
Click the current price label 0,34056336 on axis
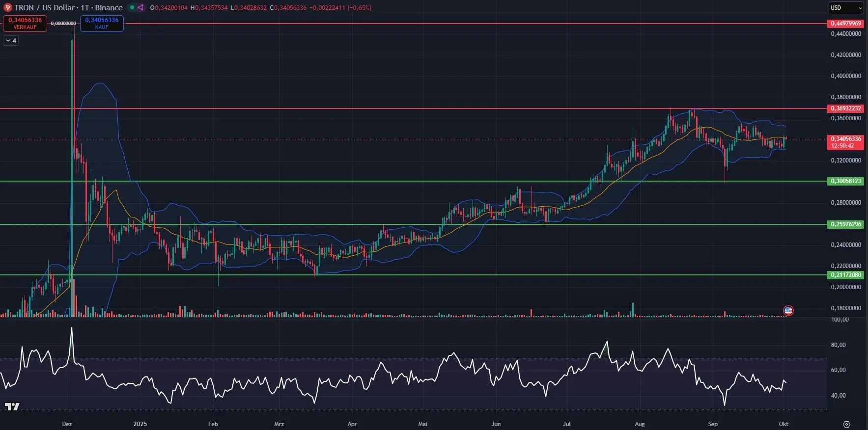[846, 139]
